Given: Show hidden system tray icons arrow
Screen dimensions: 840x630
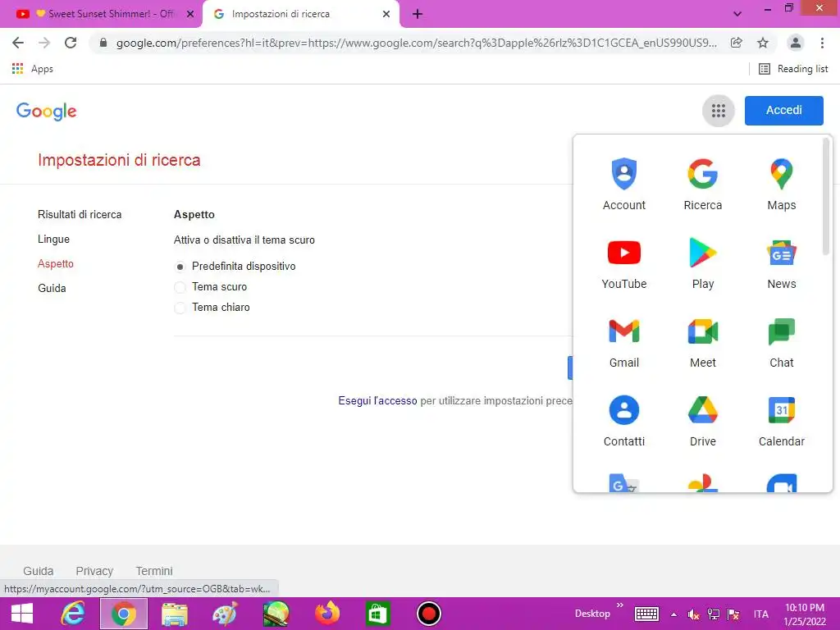Looking at the screenshot, I should pos(674,614).
